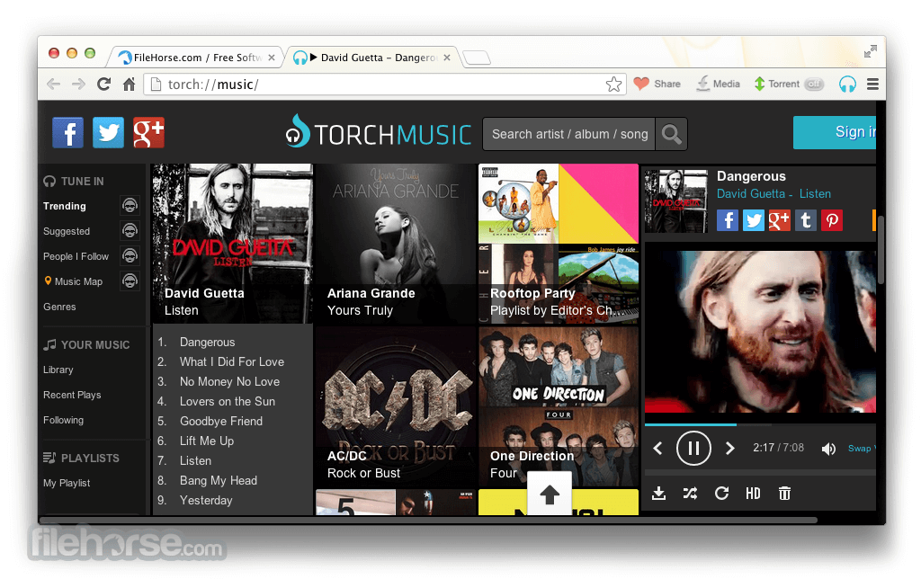
Task: Download the current track
Action: (659, 494)
